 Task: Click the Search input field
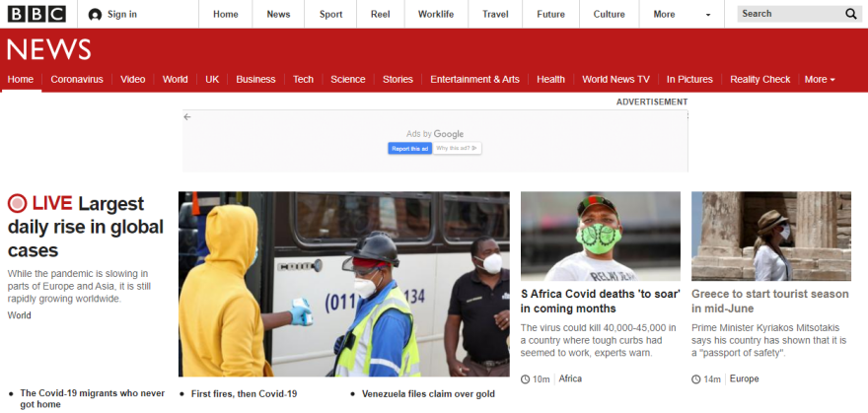pyautogui.click(x=789, y=14)
